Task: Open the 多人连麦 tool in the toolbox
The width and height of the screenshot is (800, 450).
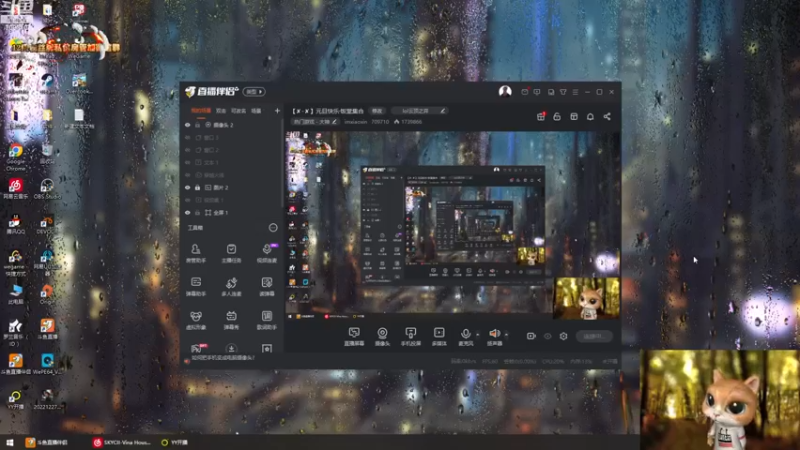Action: (231, 286)
